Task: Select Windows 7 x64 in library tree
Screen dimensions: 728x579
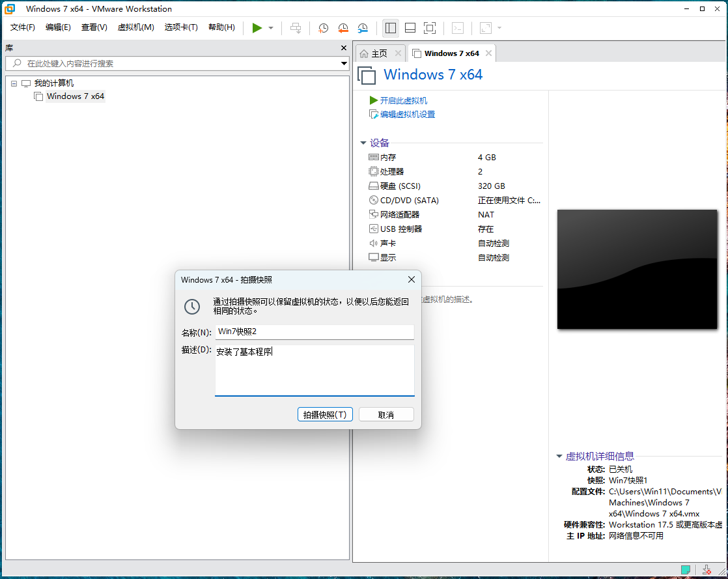Action: pos(76,96)
